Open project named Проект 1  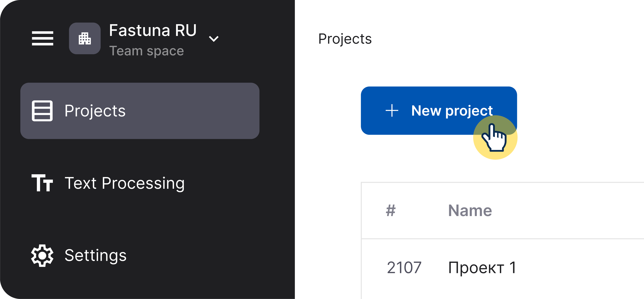tap(482, 268)
